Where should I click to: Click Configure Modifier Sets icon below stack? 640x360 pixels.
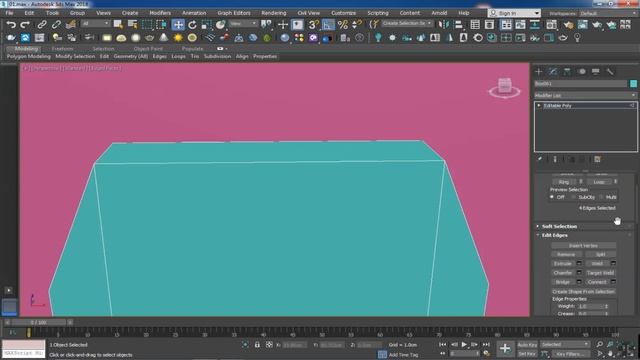coord(597,159)
